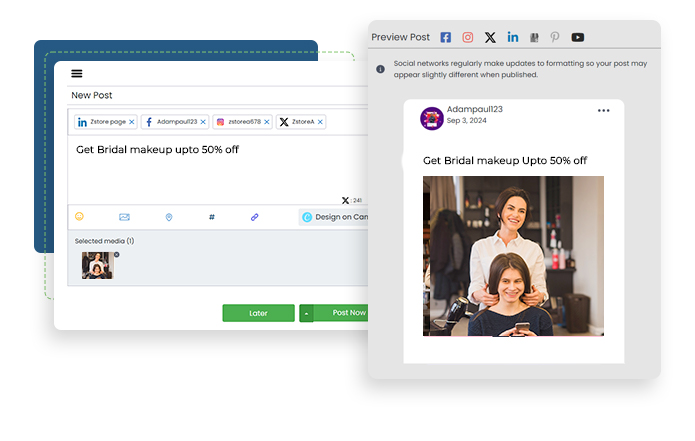This screenshot has height=441, width=695.
Task: Remove Adampaul123 Facebook account chip
Action: tap(203, 122)
